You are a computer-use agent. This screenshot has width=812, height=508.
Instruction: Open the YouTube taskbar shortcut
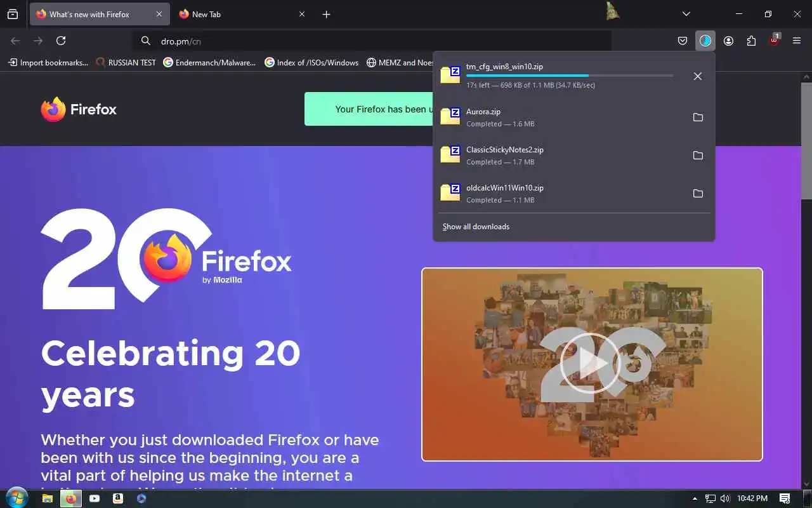(95, 498)
